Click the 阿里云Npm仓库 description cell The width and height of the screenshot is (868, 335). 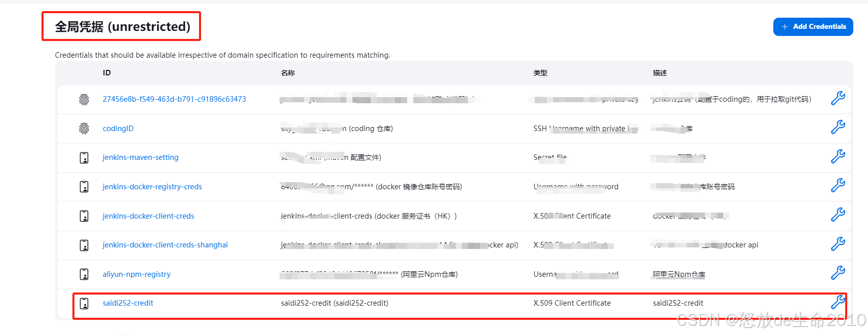[x=679, y=274]
